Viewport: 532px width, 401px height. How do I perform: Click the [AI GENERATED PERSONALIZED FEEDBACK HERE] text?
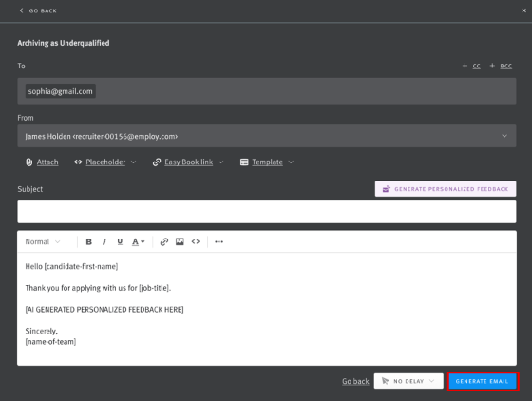click(104, 310)
